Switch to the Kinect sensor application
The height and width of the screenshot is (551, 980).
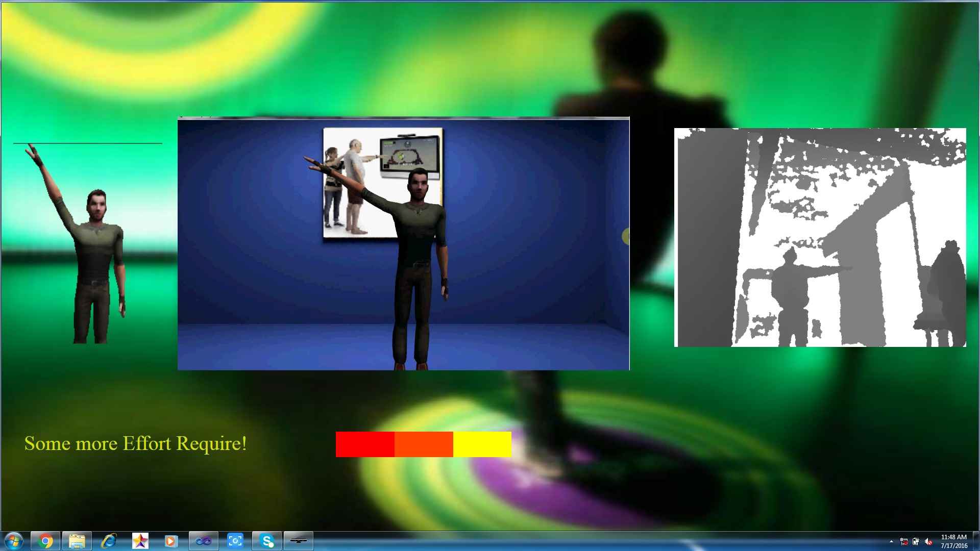point(299,541)
